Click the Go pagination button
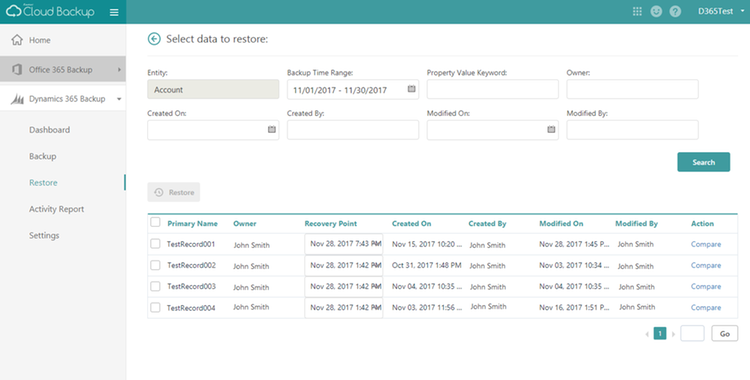This screenshot has width=750, height=380. pos(725,334)
